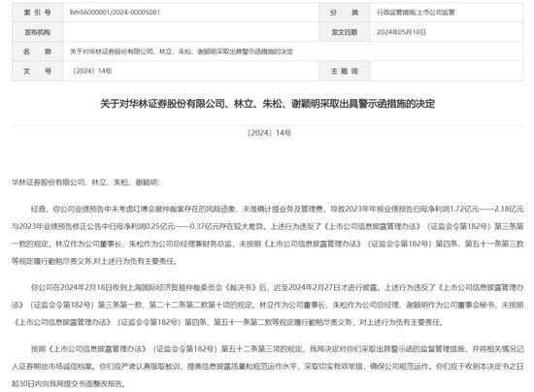Click line starting 按照《上市公司信息披露管理办法》
Screen dimensions: 534x392
pyautogui.click(x=277, y=348)
